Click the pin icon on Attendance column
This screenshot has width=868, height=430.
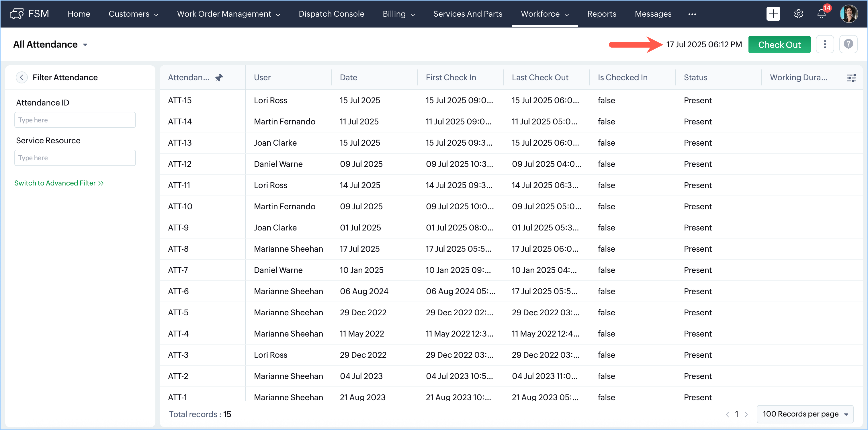coord(219,77)
